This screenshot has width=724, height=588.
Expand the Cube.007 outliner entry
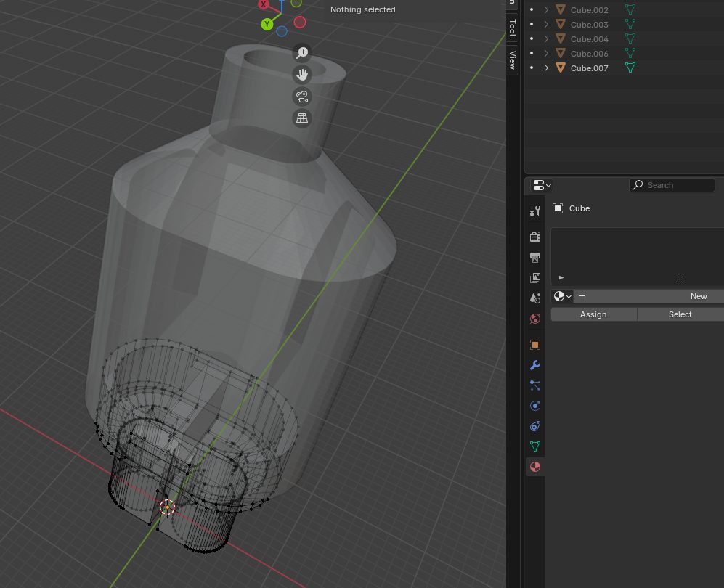tap(546, 68)
